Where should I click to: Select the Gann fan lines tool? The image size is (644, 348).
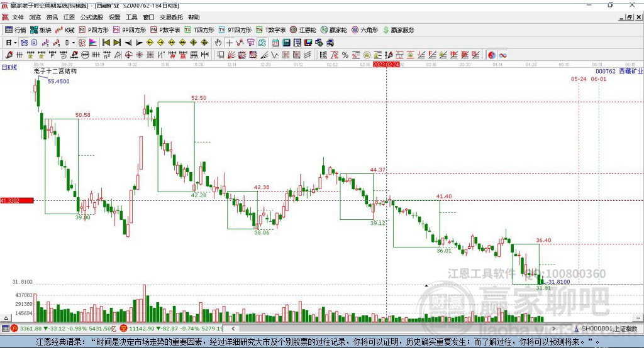click(231, 55)
